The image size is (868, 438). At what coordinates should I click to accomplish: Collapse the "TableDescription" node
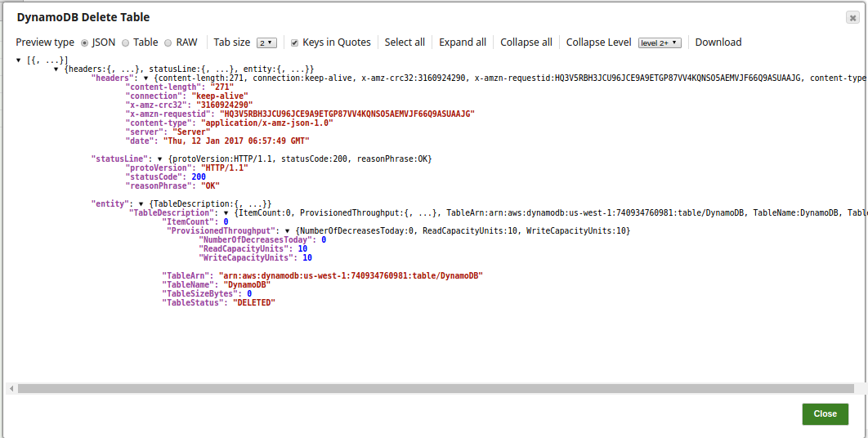[x=226, y=212]
